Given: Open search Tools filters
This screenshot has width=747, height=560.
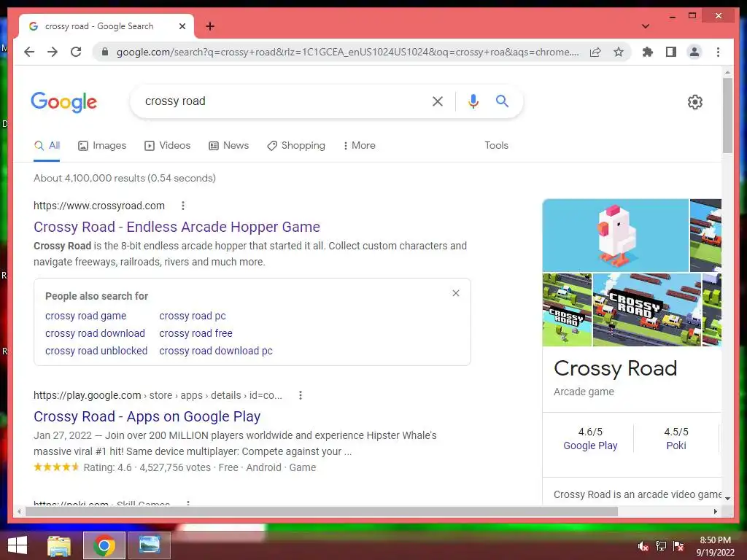Looking at the screenshot, I should click(x=496, y=146).
